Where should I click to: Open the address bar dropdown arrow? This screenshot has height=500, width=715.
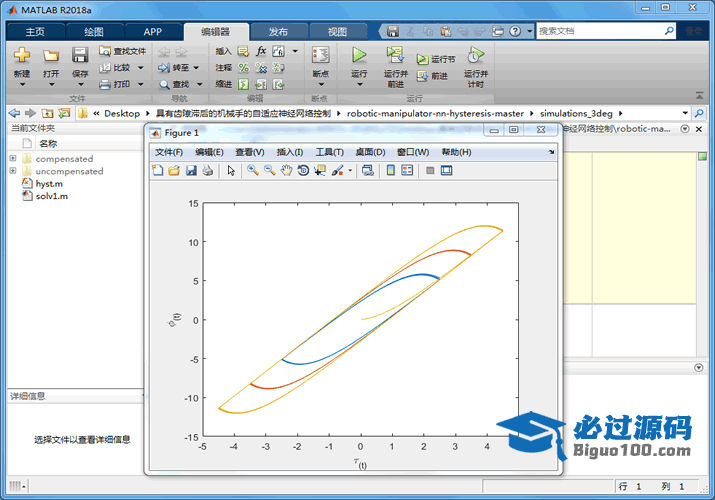(x=685, y=113)
